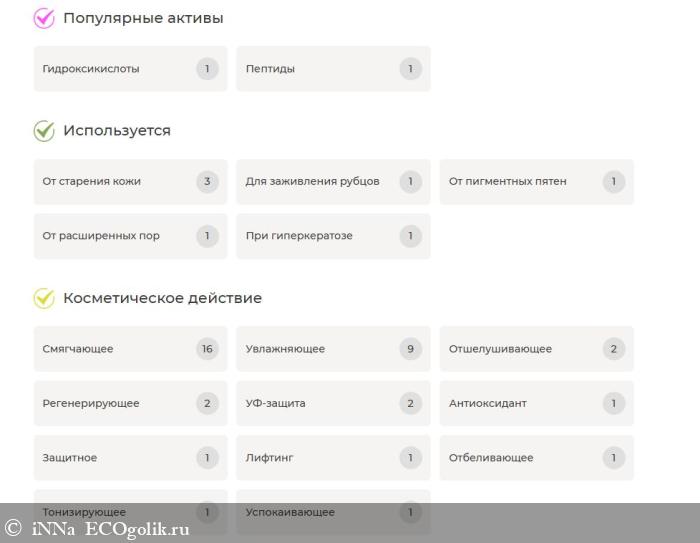This screenshot has width=700, height=543.
Task: Pick the Для заживления рубцов tag
Action: click(x=333, y=182)
